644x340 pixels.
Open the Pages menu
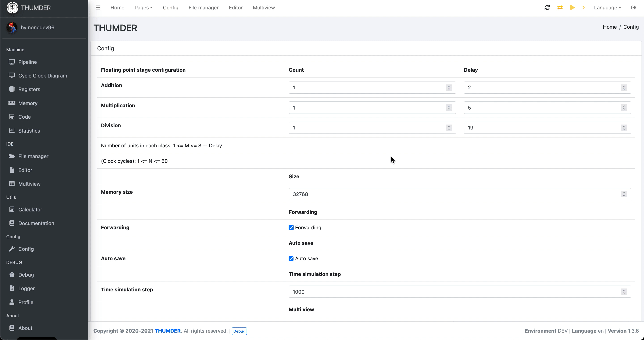(143, 8)
